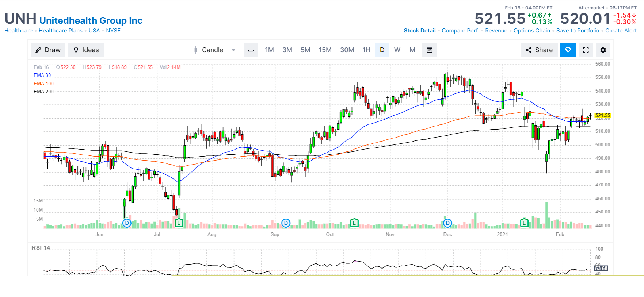Click the dividend D marker in September

[x=286, y=223]
